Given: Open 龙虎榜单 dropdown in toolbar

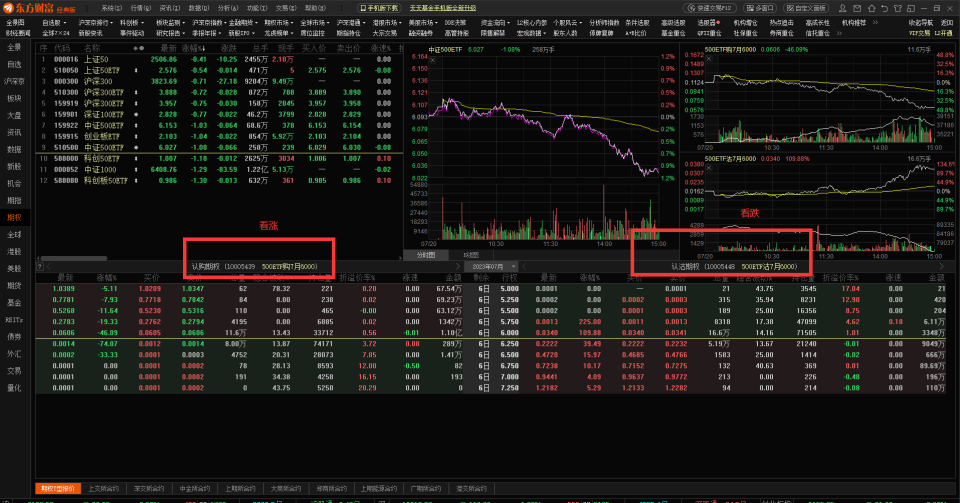Looking at the screenshot, I should pos(279,33).
